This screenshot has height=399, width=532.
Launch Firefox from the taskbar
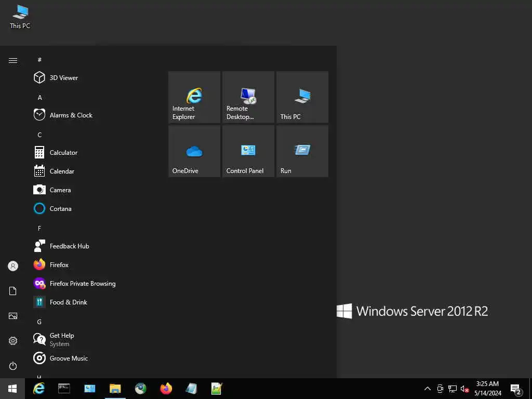tap(166, 389)
